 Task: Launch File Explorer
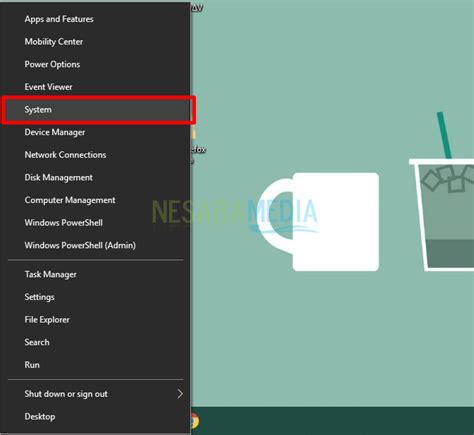[95, 320]
